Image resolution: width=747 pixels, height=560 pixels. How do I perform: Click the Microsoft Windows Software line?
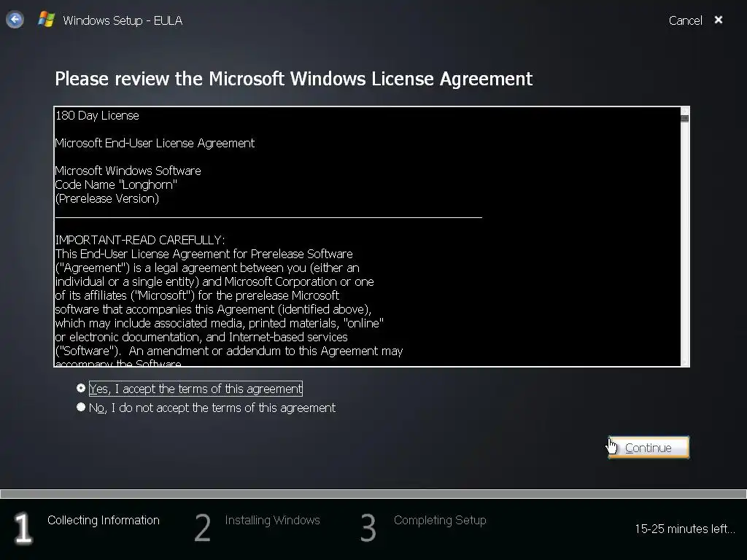pyautogui.click(x=128, y=171)
